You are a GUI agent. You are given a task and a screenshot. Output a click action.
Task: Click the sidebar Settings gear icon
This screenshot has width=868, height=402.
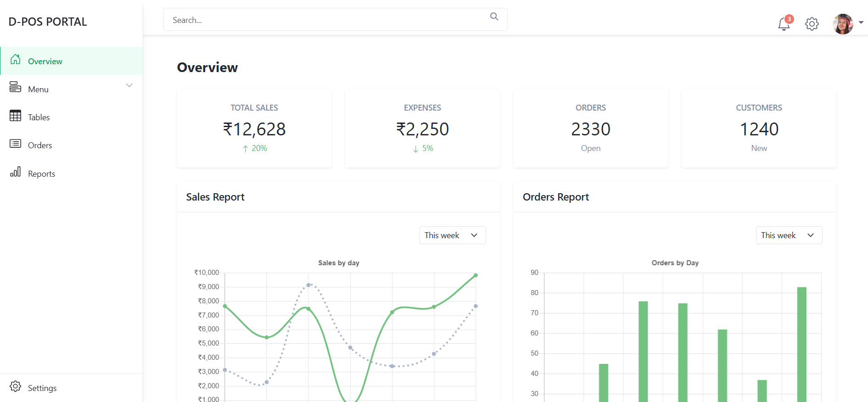click(x=16, y=386)
